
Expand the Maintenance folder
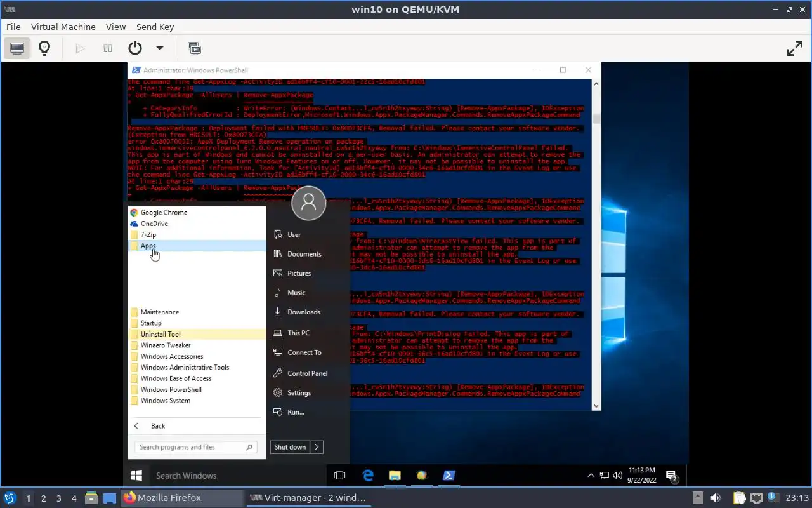pos(197,312)
